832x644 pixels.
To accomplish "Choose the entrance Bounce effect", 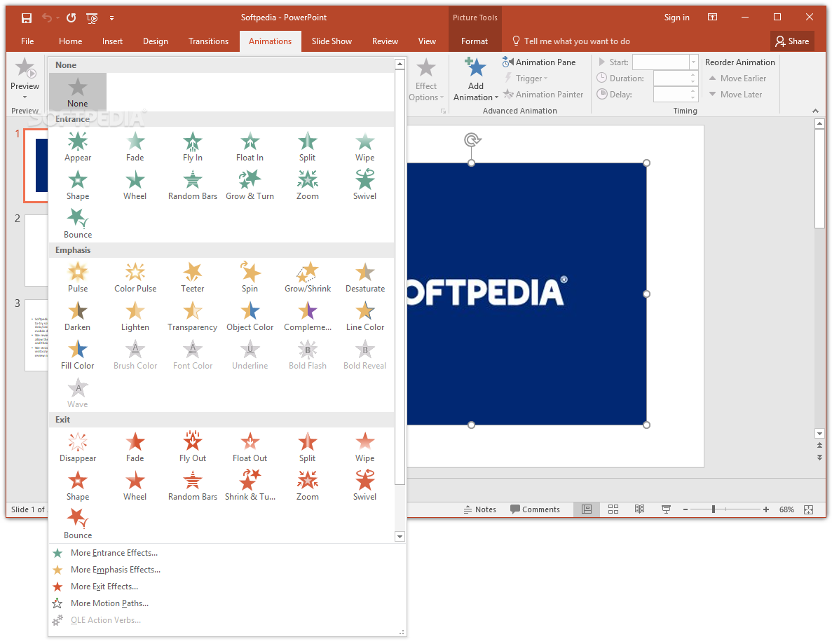I will tap(78, 224).
